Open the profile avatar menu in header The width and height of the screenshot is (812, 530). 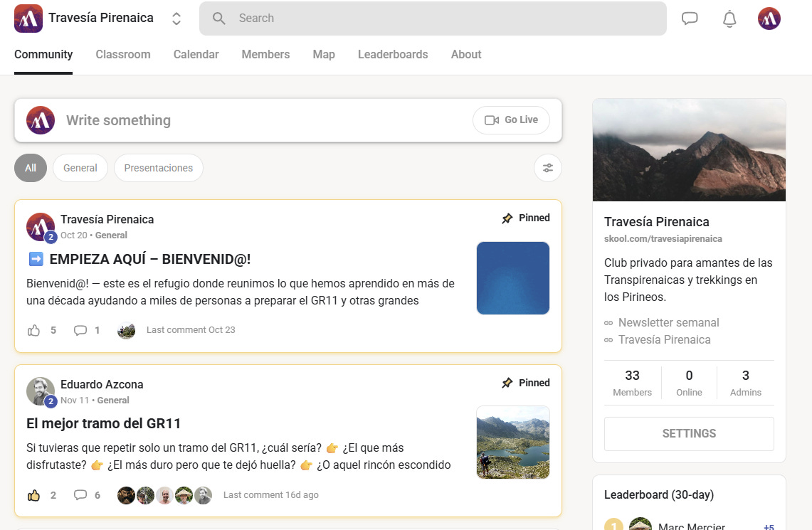(x=769, y=18)
